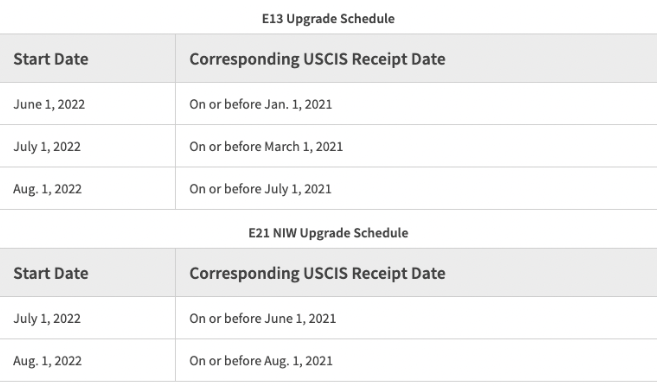Click 'NIW' in the second schedule title

[x=285, y=233]
